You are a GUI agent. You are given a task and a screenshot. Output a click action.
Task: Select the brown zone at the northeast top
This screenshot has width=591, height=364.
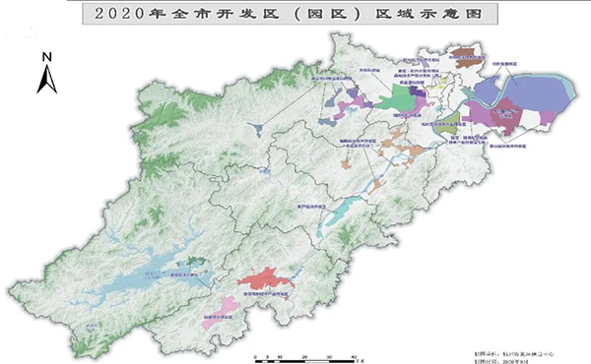coord(467,57)
